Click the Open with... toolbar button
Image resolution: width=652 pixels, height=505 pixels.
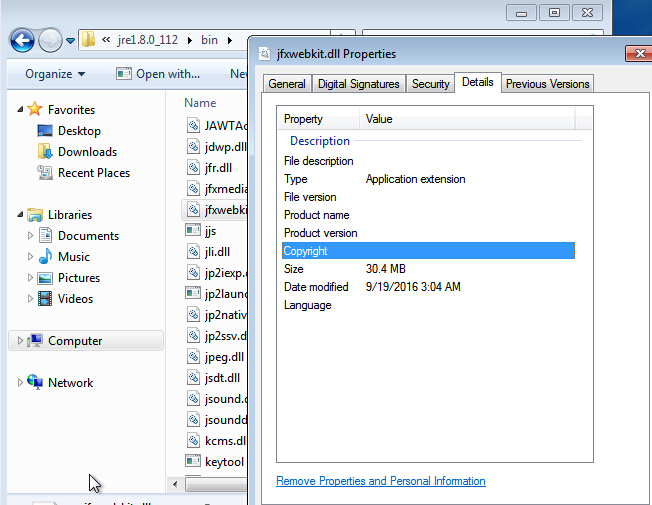coord(158,74)
